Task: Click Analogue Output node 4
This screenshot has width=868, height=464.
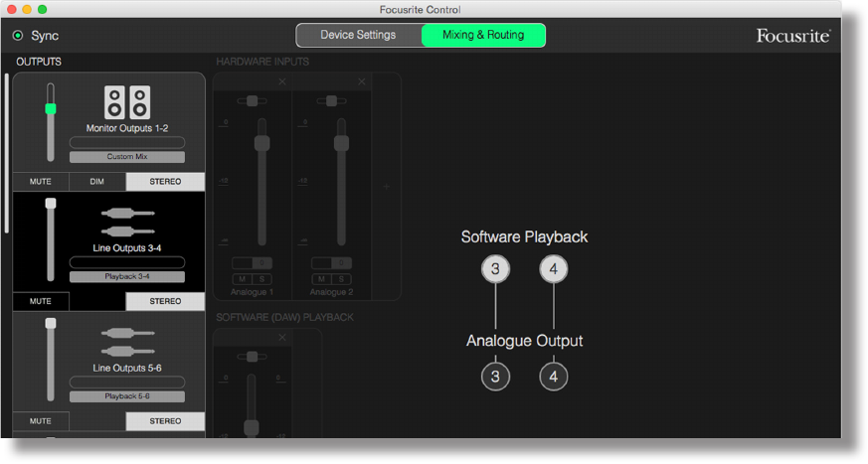Action: 554,377
